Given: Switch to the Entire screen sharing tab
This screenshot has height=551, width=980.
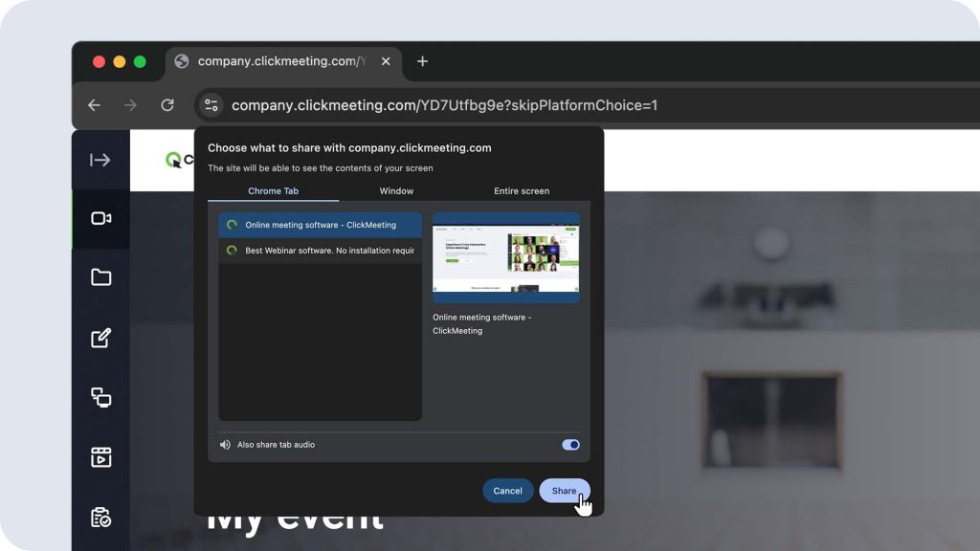Looking at the screenshot, I should point(522,191).
